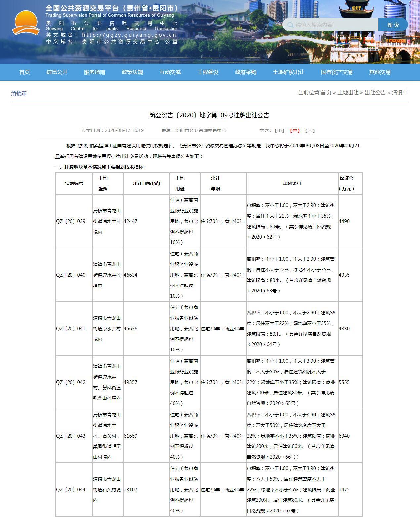420x520 pixels.
Task: Click area value 42447
Action: coord(131,221)
